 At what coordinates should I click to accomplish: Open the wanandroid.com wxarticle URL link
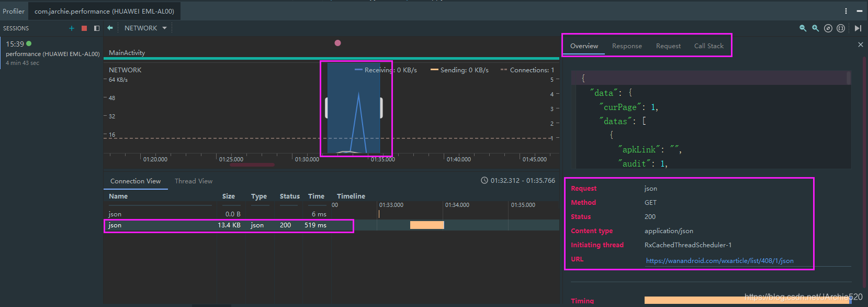[x=719, y=261]
